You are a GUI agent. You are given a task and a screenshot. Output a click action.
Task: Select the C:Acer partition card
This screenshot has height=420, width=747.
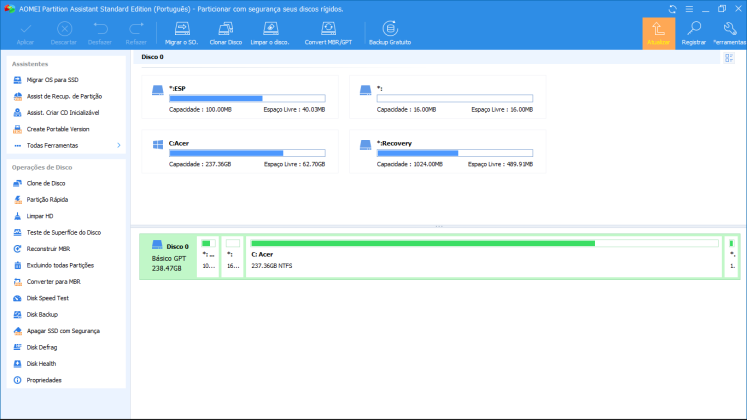point(240,152)
